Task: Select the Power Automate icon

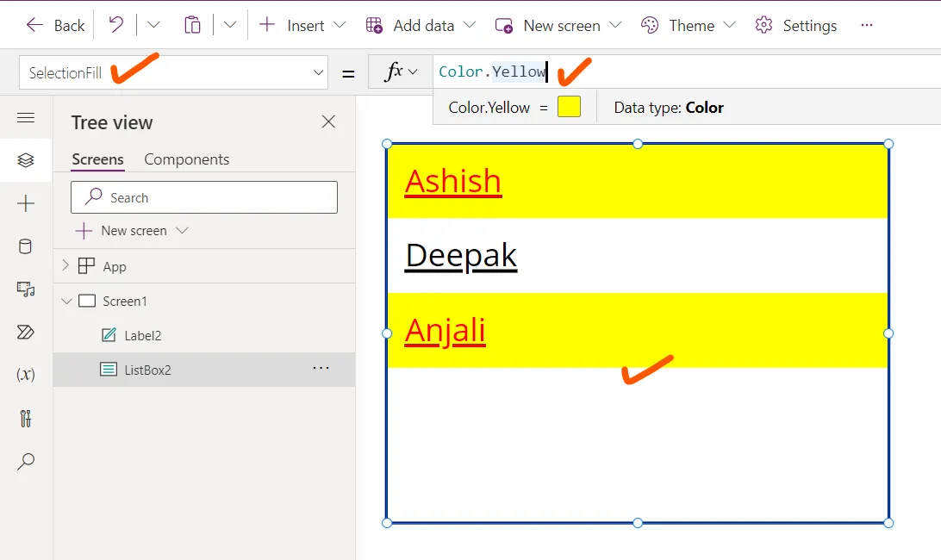Action: [28, 332]
